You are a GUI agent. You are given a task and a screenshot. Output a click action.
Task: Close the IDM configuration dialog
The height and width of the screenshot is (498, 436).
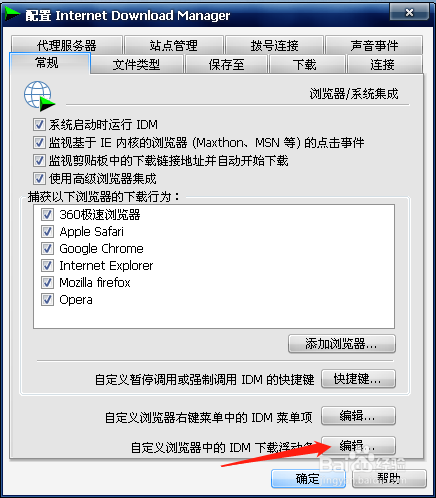[409, 13]
